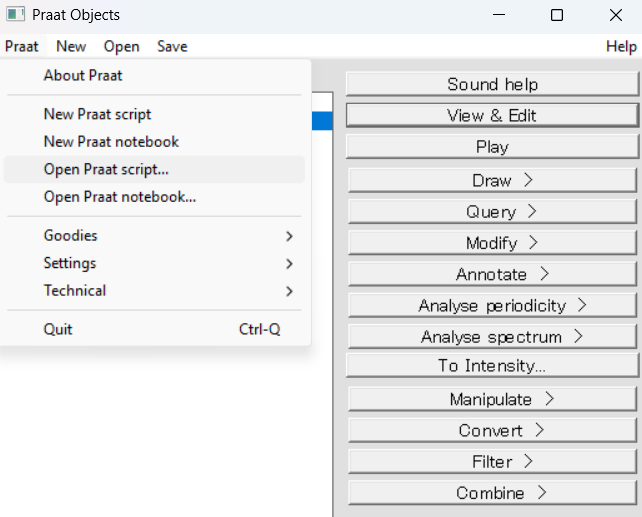Select New Praat notebook
The height and width of the screenshot is (517, 642).
coord(154,142)
